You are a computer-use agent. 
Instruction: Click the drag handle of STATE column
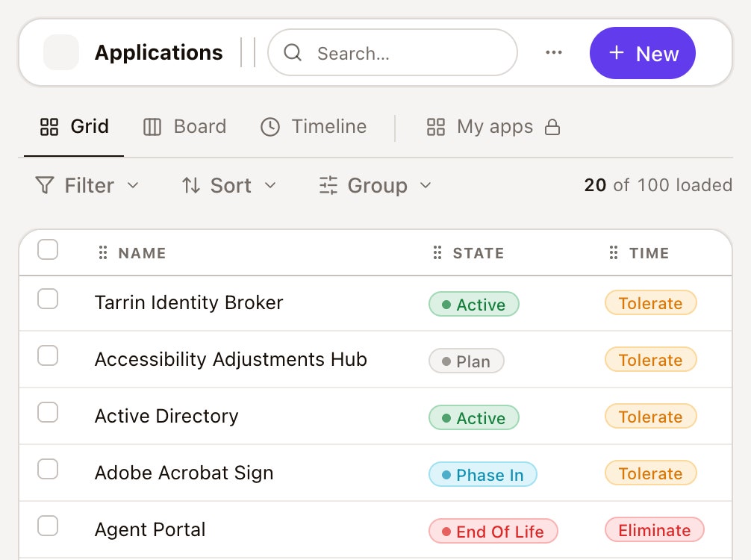(x=437, y=252)
